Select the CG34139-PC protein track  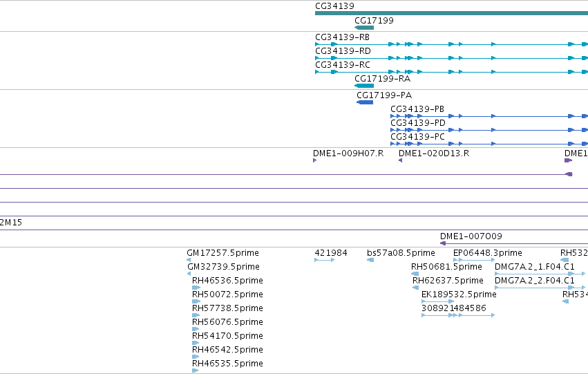pyautogui.click(x=489, y=144)
